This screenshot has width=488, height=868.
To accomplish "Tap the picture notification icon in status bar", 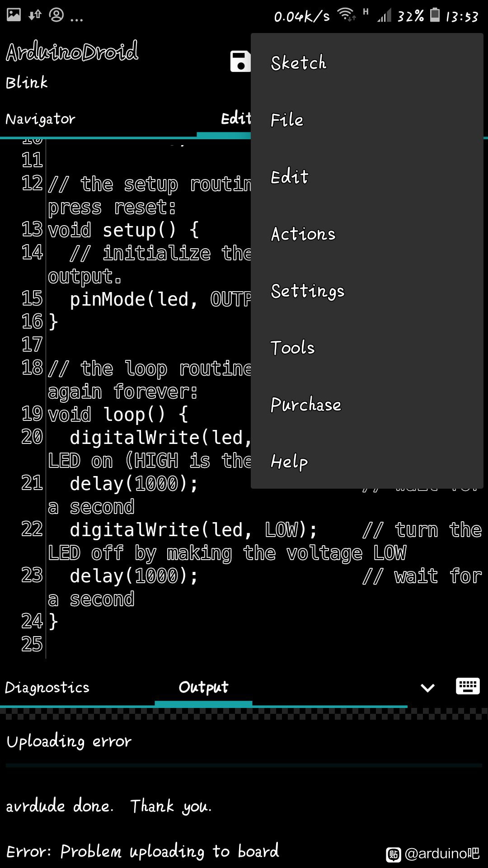I will [x=14, y=15].
